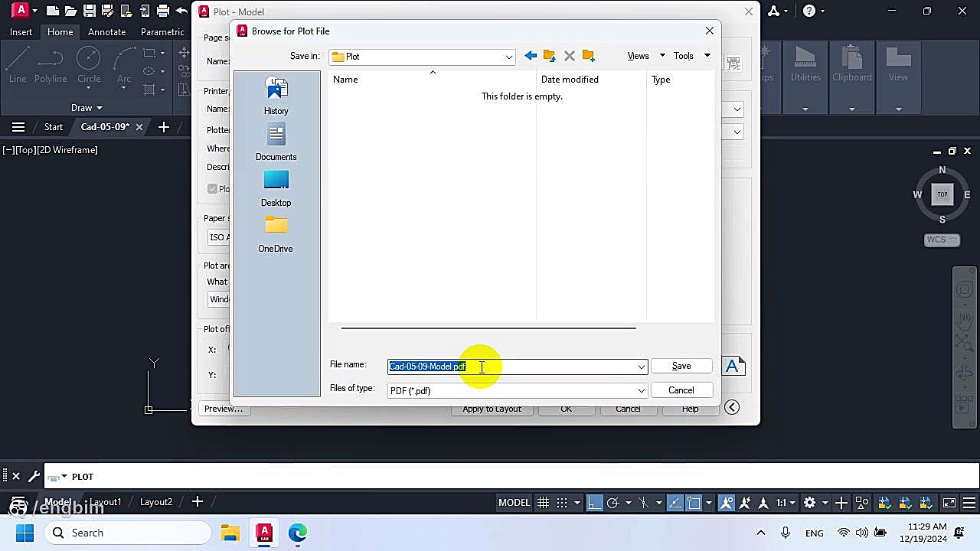Open History location in places sidebar
This screenshot has width=980, height=551.
click(x=276, y=96)
